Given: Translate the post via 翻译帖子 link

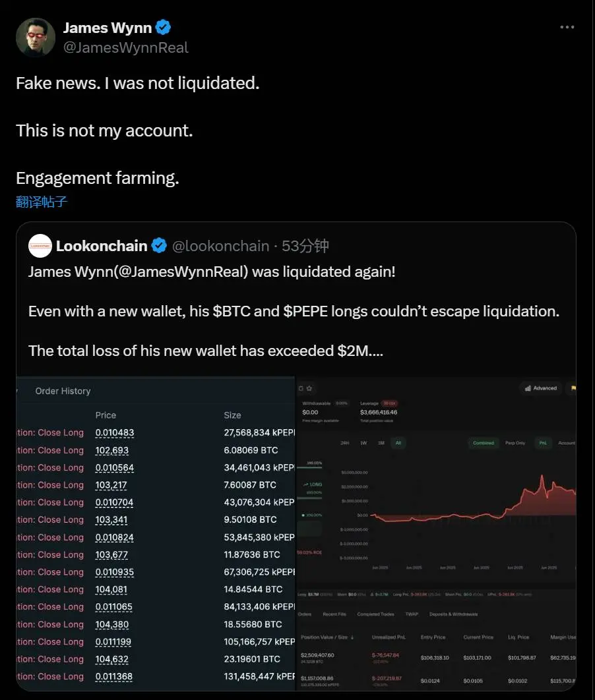Looking at the screenshot, I should (x=42, y=202).
